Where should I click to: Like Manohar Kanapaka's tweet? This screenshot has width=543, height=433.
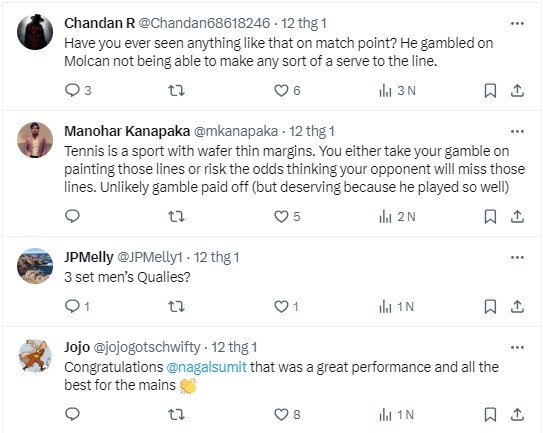tap(281, 216)
